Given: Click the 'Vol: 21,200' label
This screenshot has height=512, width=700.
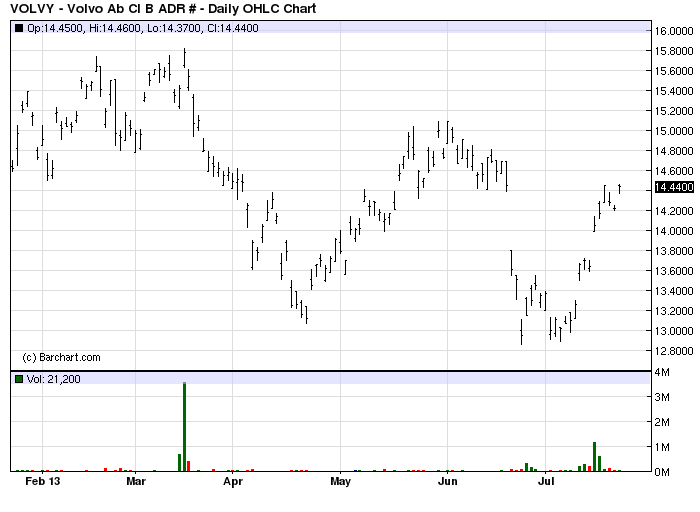Looking at the screenshot, I should point(54,379).
